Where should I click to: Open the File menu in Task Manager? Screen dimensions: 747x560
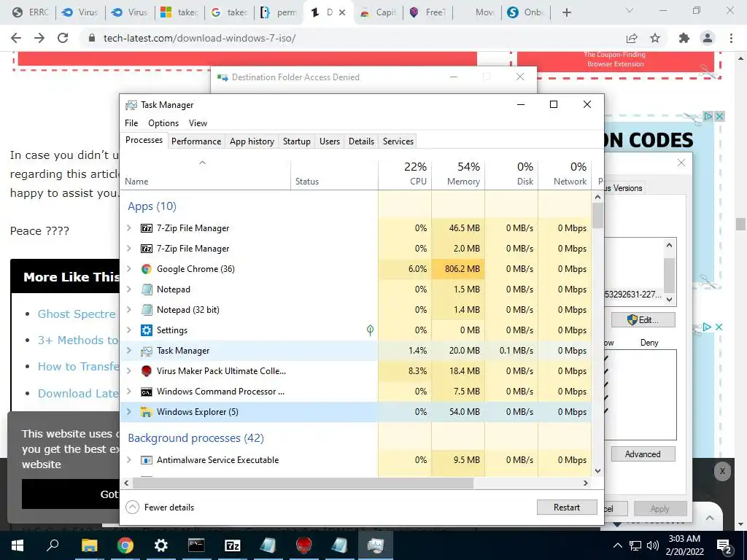(x=131, y=123)
